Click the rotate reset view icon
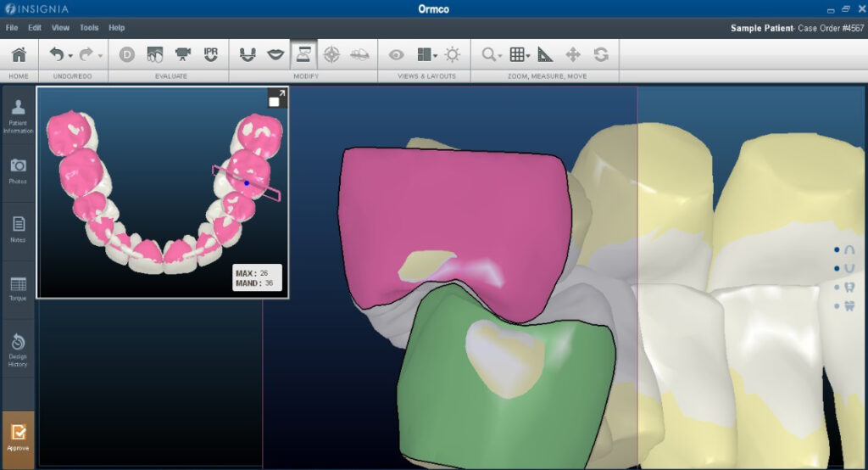The width and height of the screenshot is (868, 470). click(x=601, y=55)
